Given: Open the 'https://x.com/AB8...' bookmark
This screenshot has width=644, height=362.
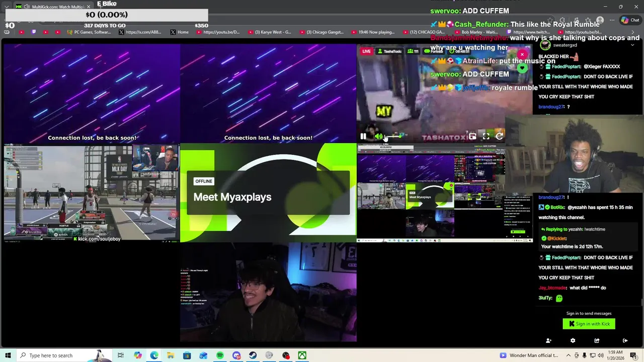Looking at the screenshot, I should tap(140, 32).
